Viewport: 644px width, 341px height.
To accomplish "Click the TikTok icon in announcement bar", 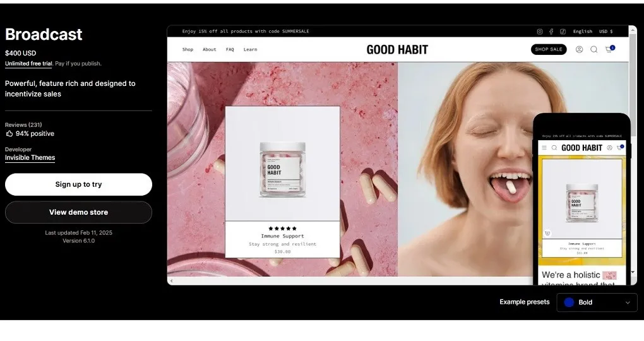I will [563, 32].
